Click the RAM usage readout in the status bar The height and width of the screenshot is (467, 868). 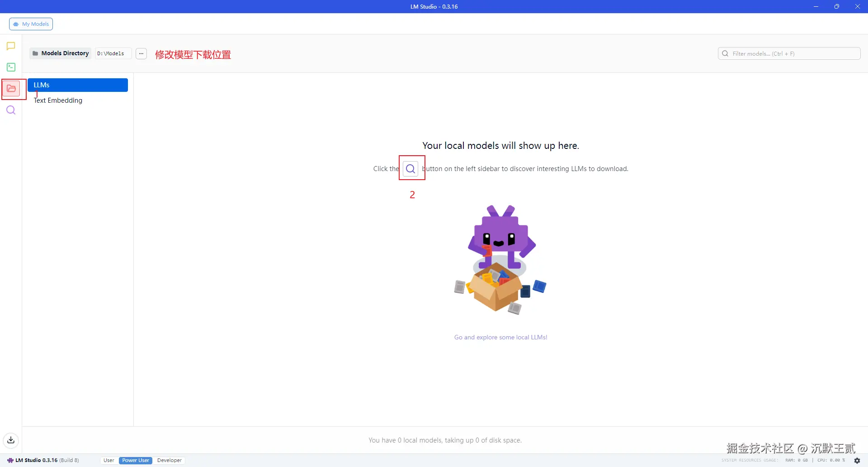[x=797, y=460]
